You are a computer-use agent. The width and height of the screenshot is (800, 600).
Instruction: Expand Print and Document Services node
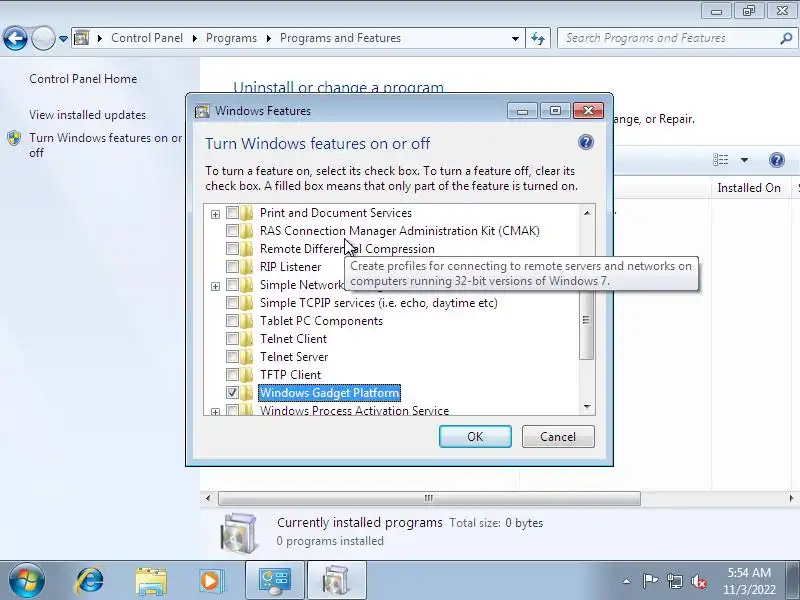(215, 214)
